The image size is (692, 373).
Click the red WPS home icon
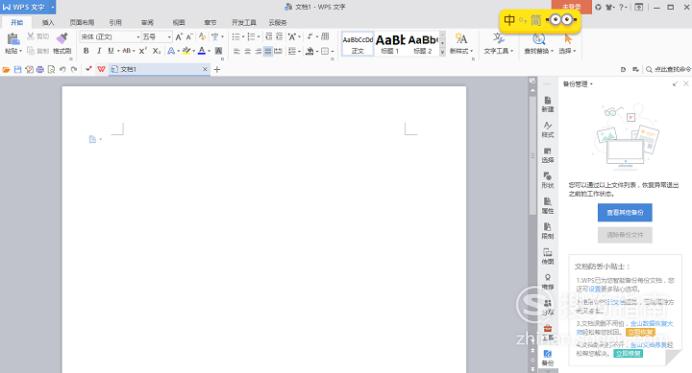101,69
